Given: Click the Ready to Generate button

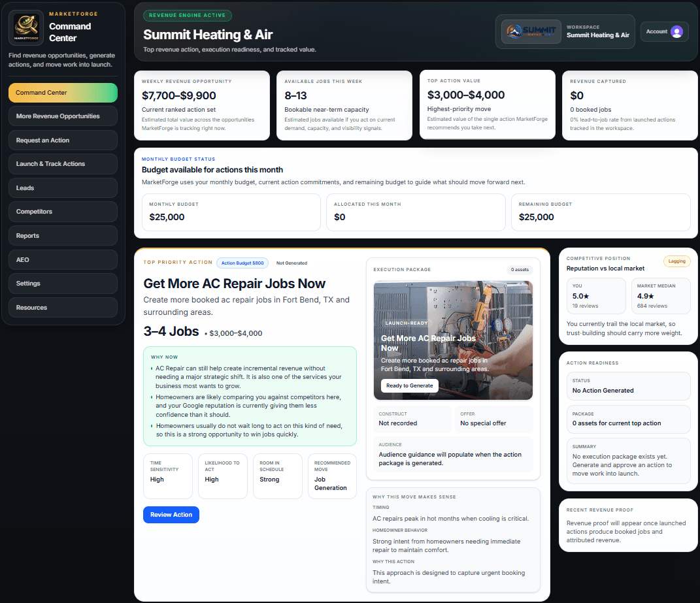Looking at the screenshot, I should (409, 385).
